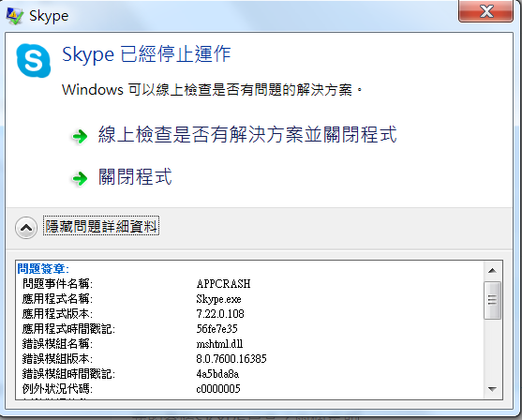Choose 關閉程式 to close Skype
This screenshot has width=522, height=420.
(135, 176)
